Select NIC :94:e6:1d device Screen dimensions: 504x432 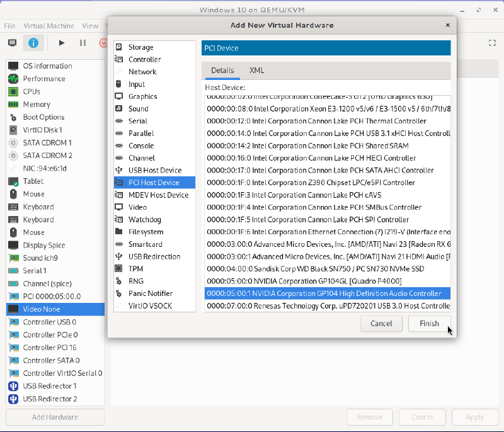(x=55, y=168)
